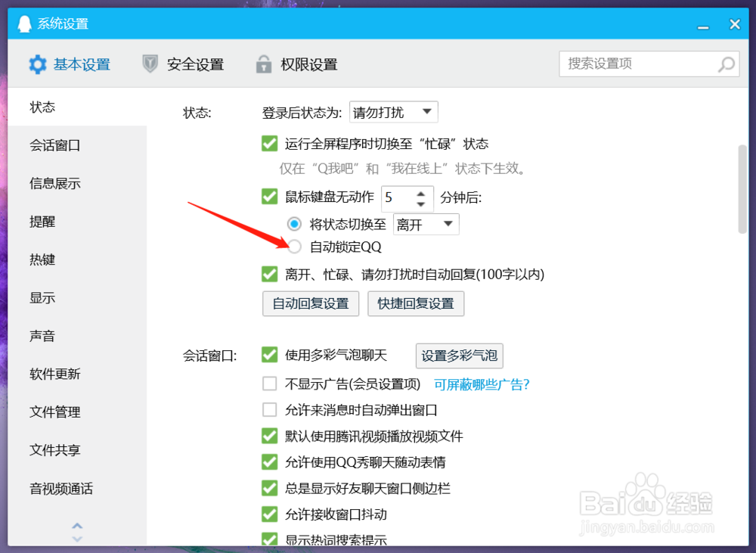Select the 将状态切换至 radio button

point(293,223)
